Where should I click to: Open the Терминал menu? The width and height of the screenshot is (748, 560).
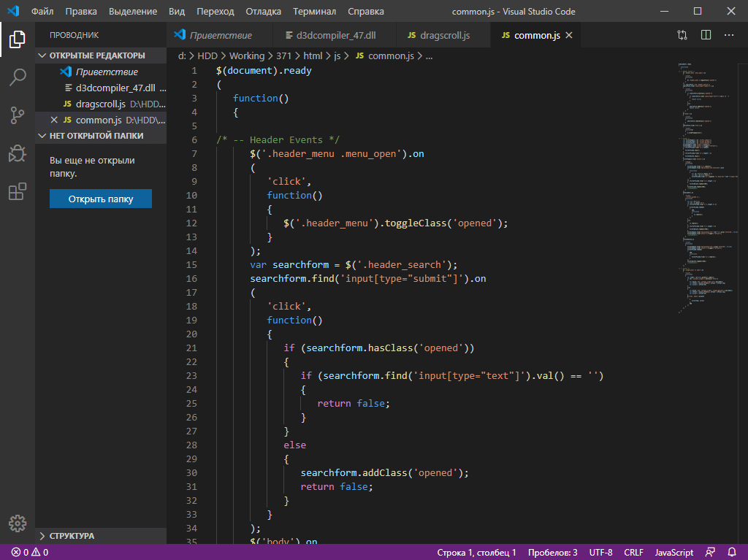314,12
